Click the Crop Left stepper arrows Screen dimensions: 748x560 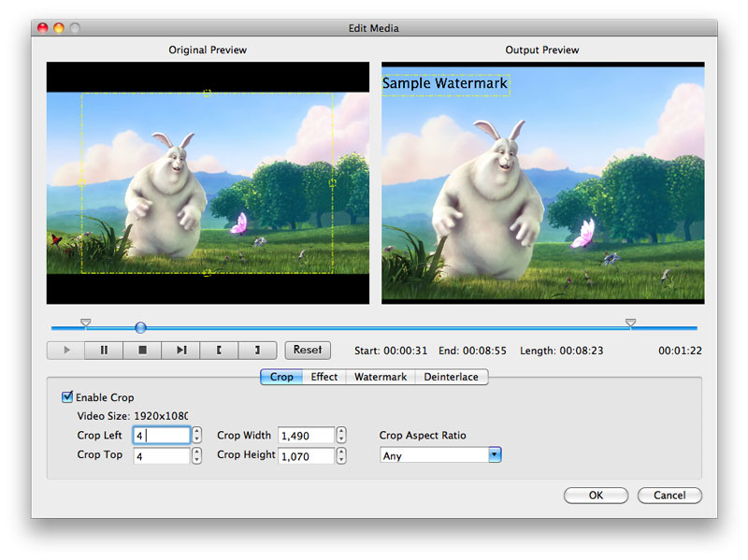click(x=197, y=436)
